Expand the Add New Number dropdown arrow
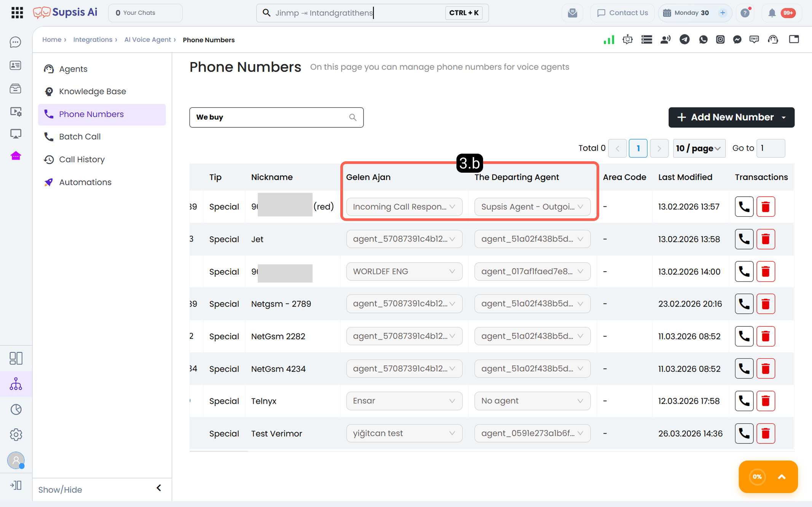This screenshot has height=507, width=812. coord(784,118)
